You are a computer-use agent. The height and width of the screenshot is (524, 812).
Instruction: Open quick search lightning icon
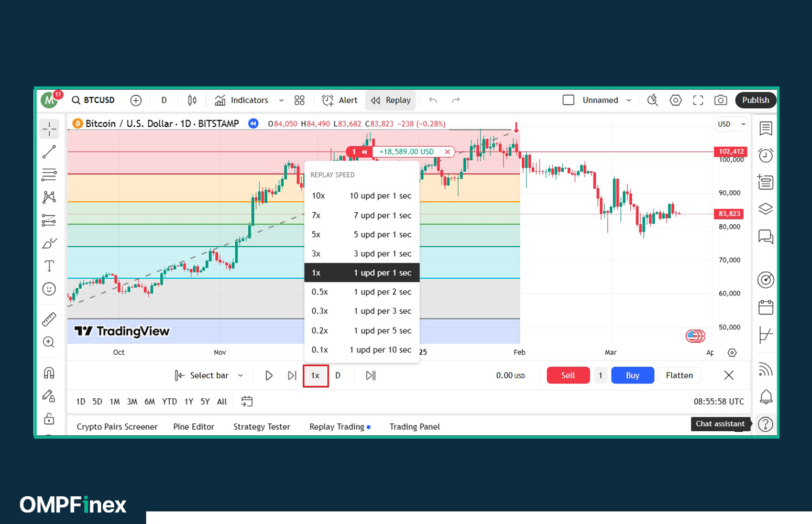(x=653, y=100)
